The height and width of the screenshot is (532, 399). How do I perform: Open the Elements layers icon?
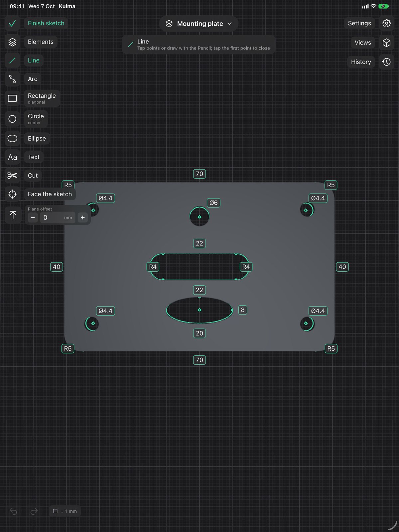point(12,42)
